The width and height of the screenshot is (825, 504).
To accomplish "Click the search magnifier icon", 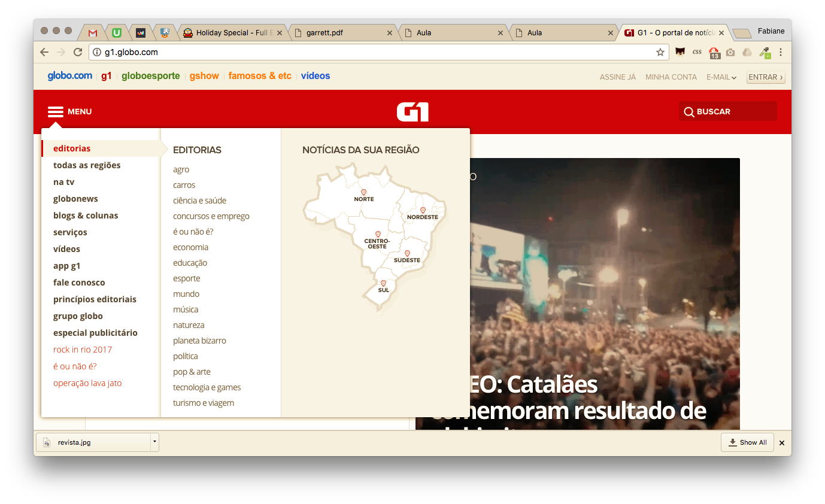I will (688, 112).
